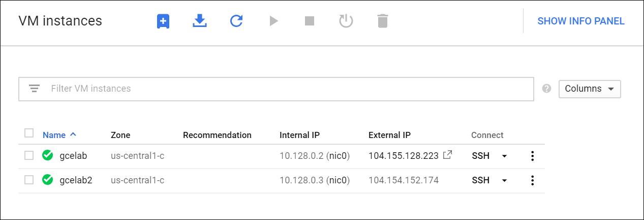644x220 pixels.
Task: Click the Stop (square) icon
Action: click(x=310, y=21)
